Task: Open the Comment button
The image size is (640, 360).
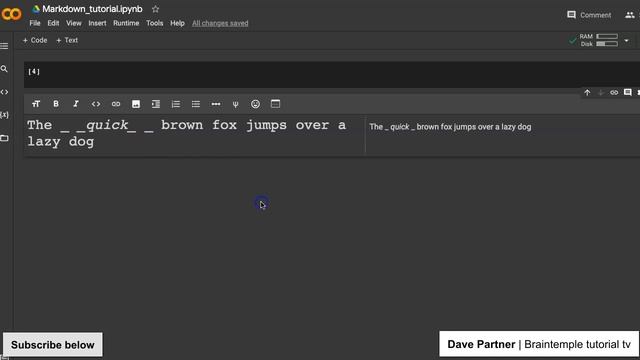Action: click(x=589, y=15)
